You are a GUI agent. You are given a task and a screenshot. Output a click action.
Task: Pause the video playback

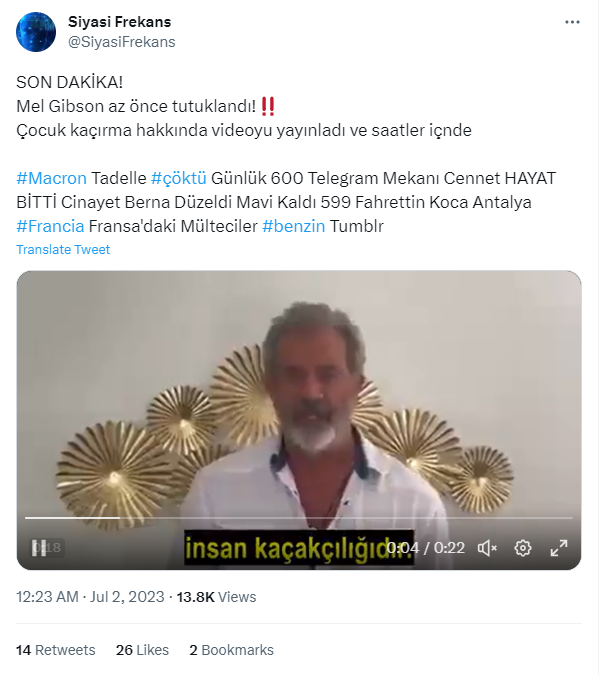(40, 547)
